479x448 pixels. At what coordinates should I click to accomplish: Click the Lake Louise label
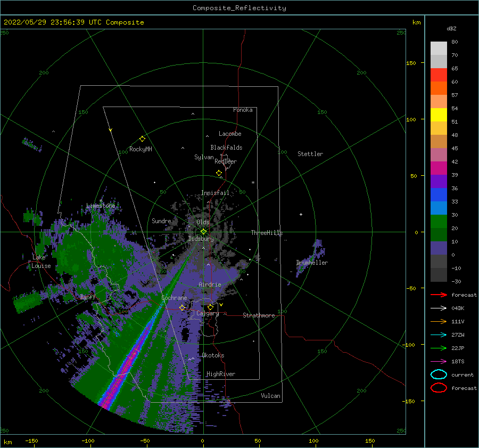tap(41, 262)
